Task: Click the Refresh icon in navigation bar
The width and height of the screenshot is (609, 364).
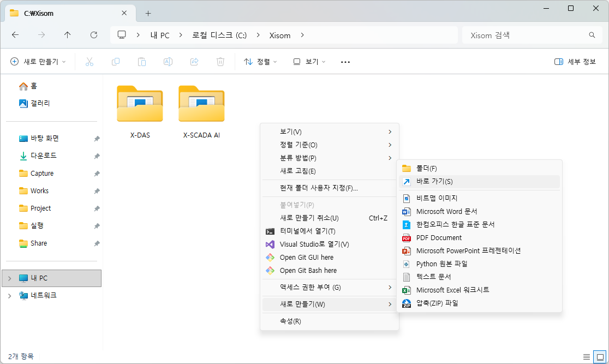Action: pos(94,35)
